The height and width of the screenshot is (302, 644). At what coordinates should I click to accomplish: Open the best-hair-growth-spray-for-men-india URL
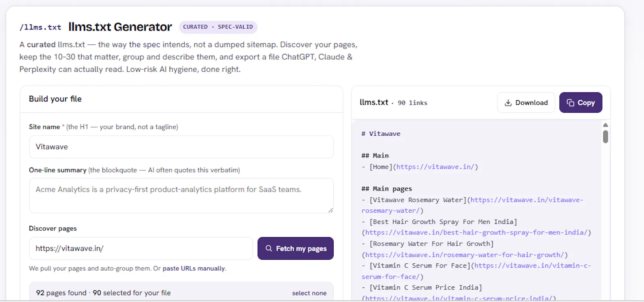pos(476,232)
